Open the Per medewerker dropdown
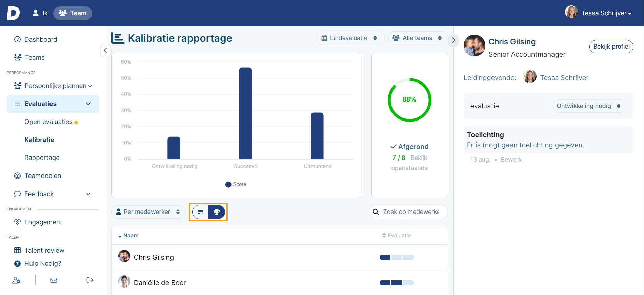 [148, 212]
